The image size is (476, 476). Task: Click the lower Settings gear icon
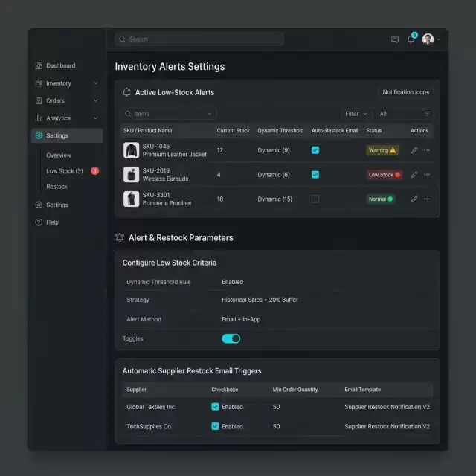tap(39, 205)
